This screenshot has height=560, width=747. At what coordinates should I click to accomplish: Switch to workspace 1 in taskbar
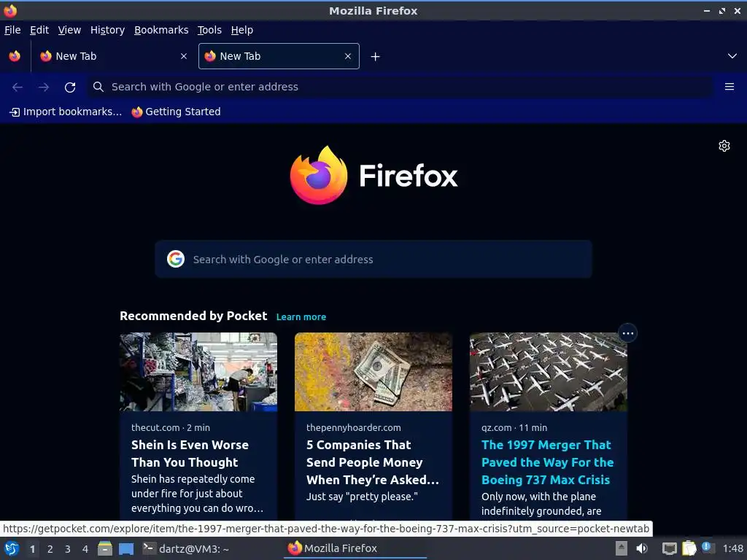point(32,549)
